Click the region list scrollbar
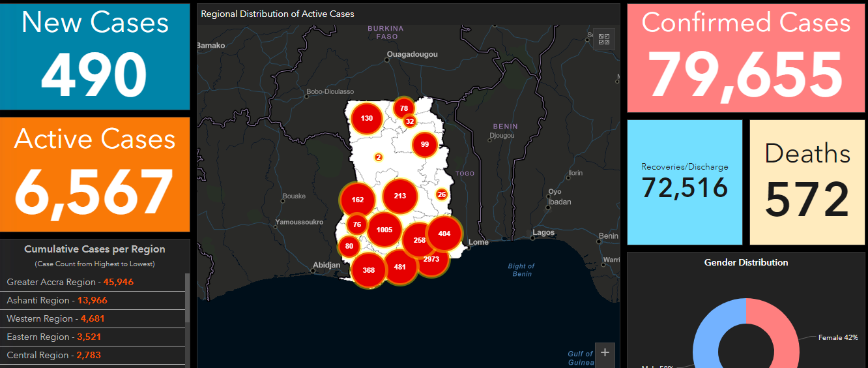Image resolution: width=868 pixels, height=368 pixels. [188, 300]
